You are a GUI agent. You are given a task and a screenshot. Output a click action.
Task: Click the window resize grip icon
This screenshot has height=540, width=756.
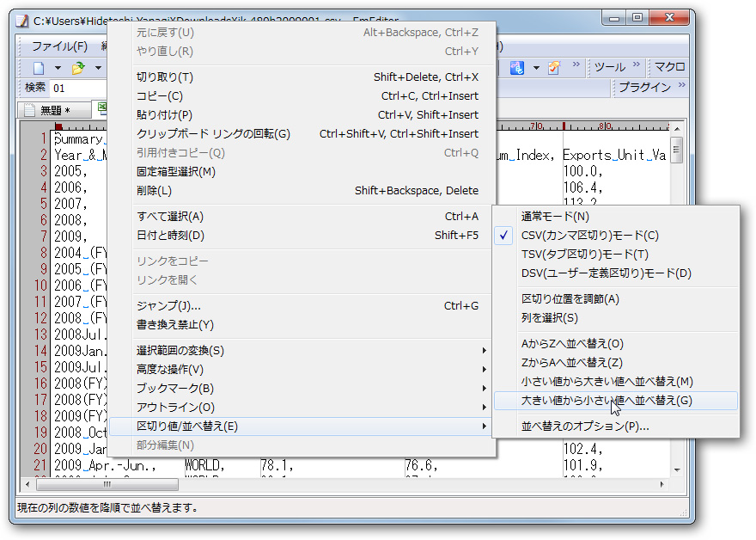[x=683, y=512]
